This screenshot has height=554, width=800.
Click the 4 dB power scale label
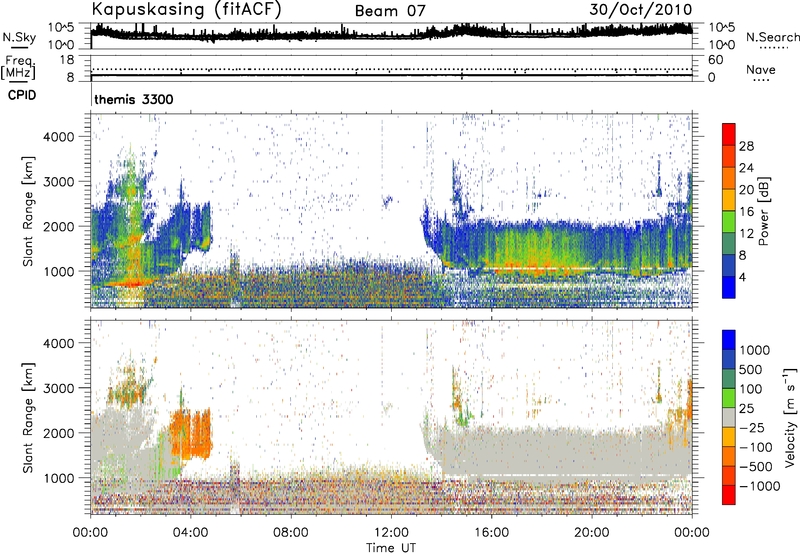pos(742,277)
